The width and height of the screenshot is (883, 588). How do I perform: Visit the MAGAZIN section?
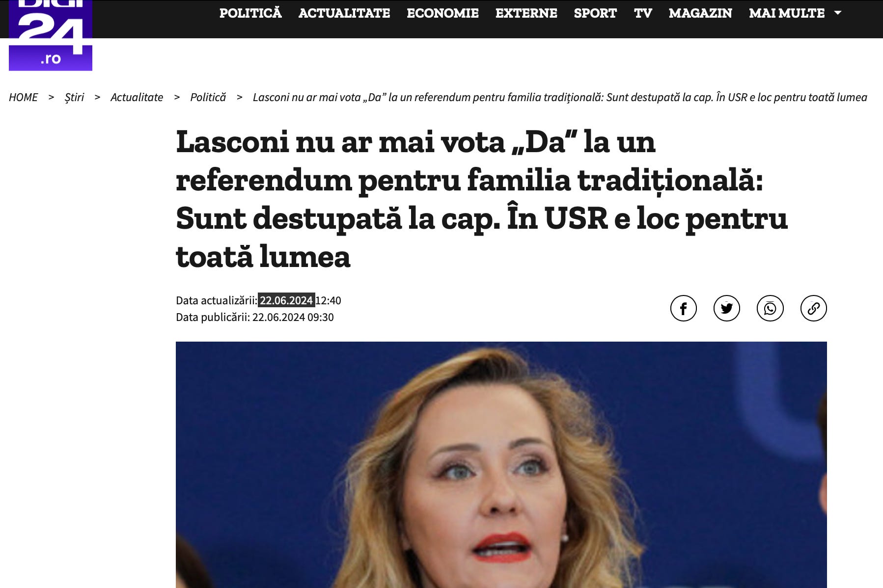tap(700, 13)
